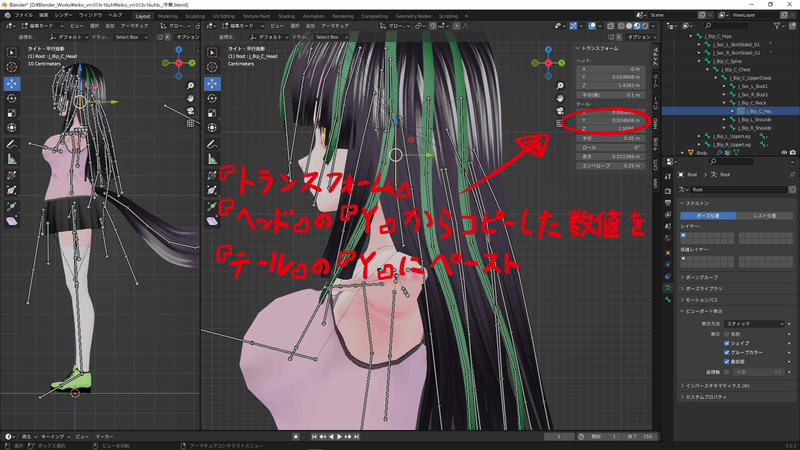This screenshot has height=450, width=800.
Task: Open the Help menu
Action: [x=115, y=15]
